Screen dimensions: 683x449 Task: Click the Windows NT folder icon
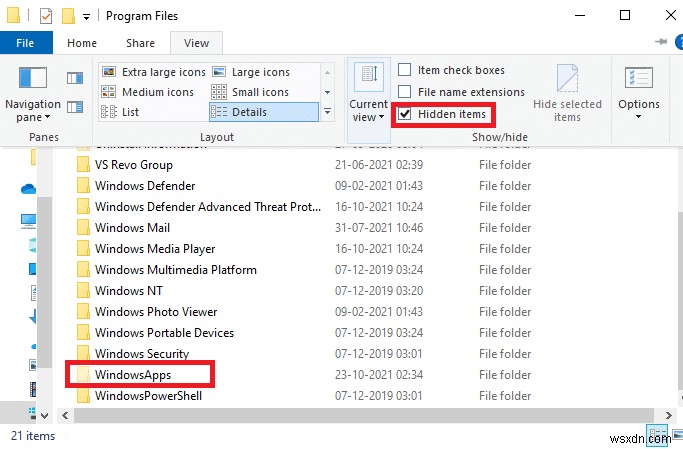click(x=83, y=290)
